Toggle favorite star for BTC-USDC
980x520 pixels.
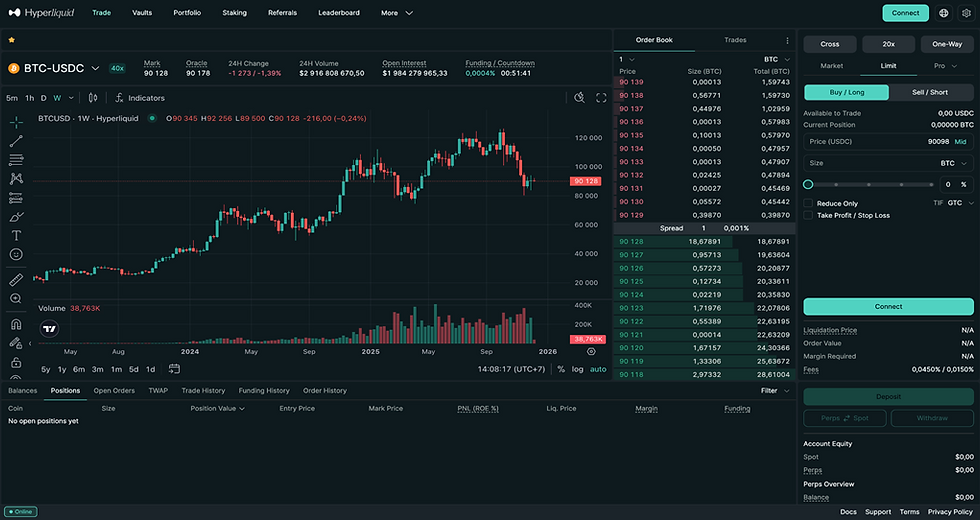pyautogui.click(x=11, y=40)
